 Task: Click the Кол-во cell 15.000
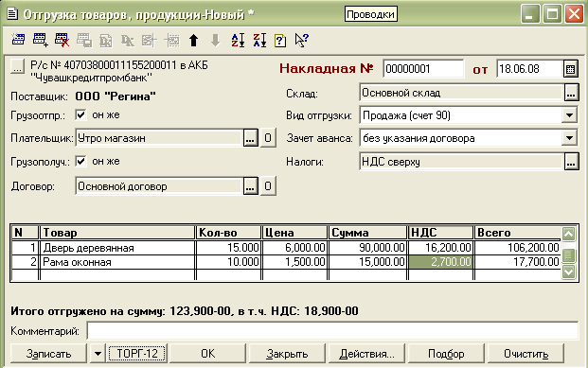click(x=228, y=248)
